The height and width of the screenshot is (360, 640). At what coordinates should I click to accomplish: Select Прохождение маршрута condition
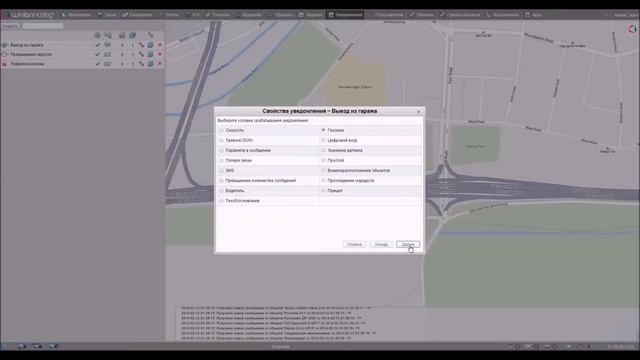click(323, 180)
